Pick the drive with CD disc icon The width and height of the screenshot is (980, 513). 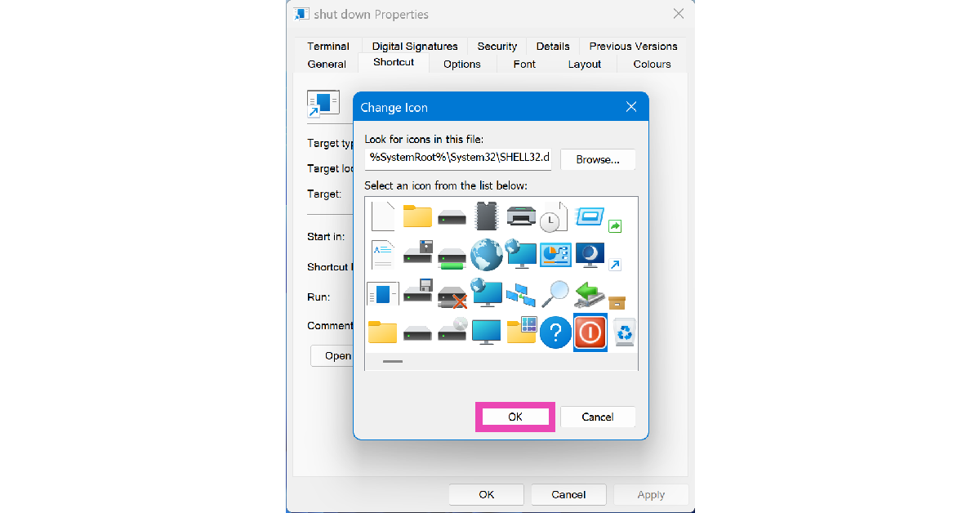452,331
